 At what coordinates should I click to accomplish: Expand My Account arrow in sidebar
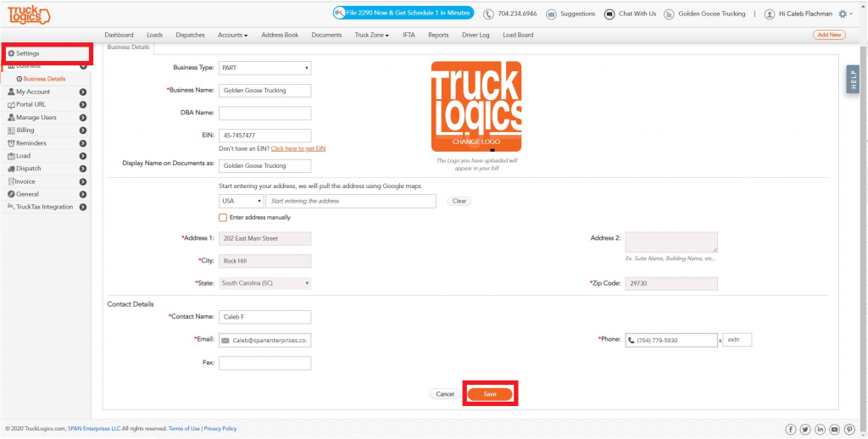[x=83, y=92]
